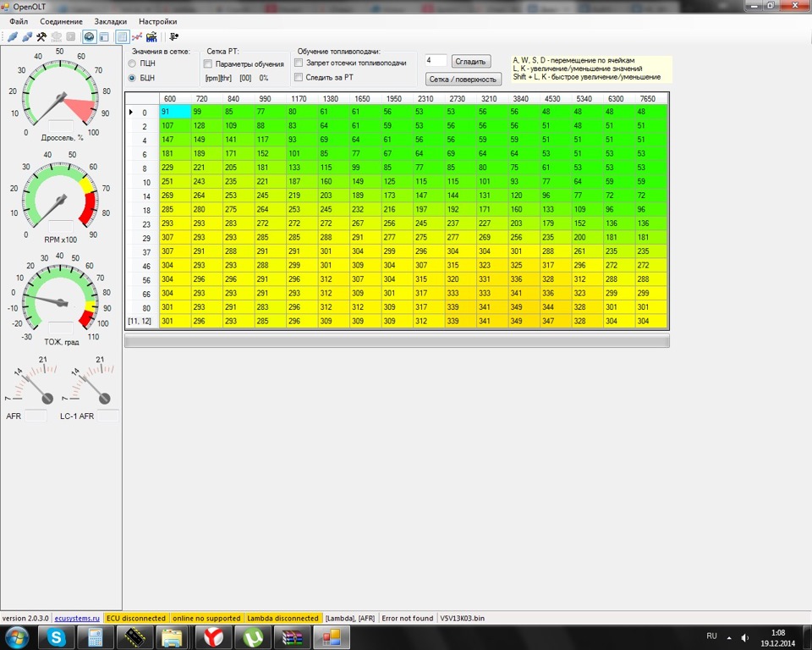Open the hammer and wrench settings tool
The width and height of the screenshot is (812, 650).
click(x=41, y=37)
